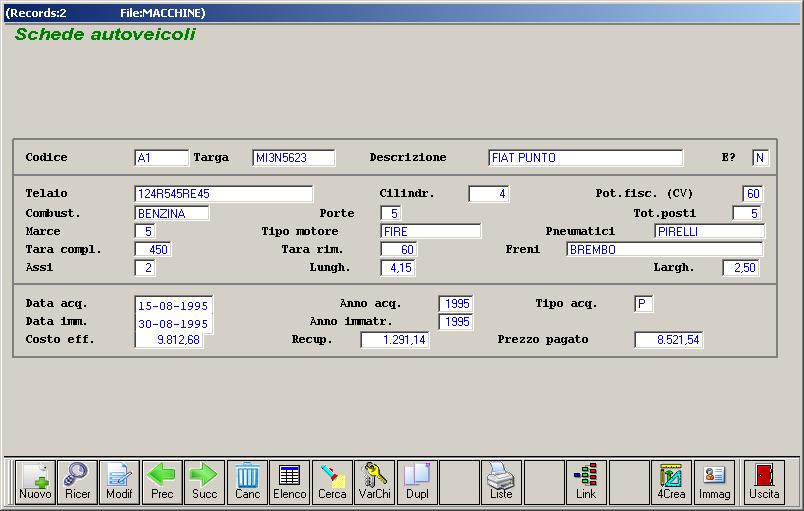Click the Marce field value 5
The width and height of the screenshot is (804, 511).
[x=145, y=231]
